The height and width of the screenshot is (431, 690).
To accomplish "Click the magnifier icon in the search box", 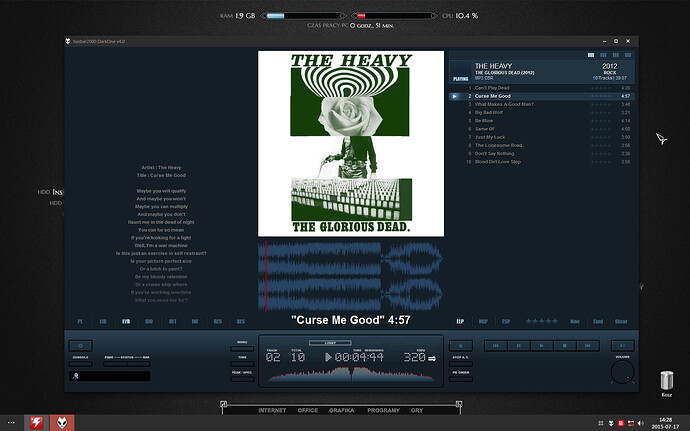I will click(76, 376).
